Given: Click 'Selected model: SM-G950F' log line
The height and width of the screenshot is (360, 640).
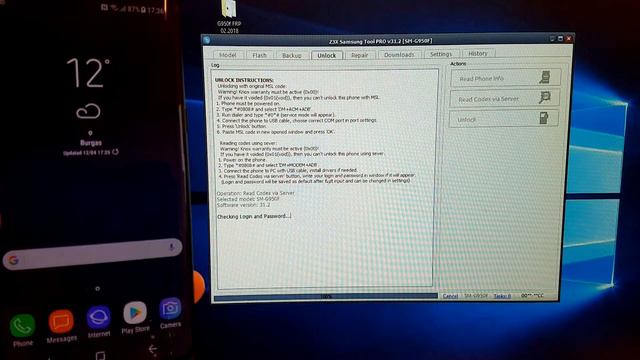Looking at the screenshot, I should 248,199.
